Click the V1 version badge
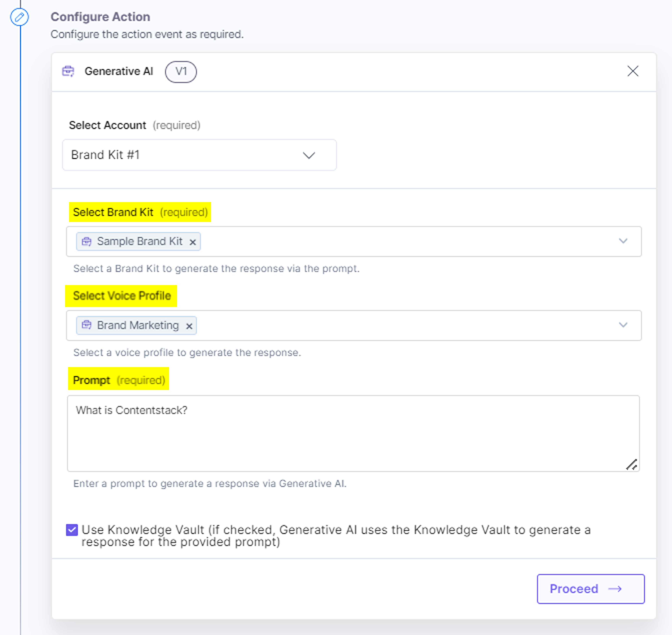 click(181, 71)
